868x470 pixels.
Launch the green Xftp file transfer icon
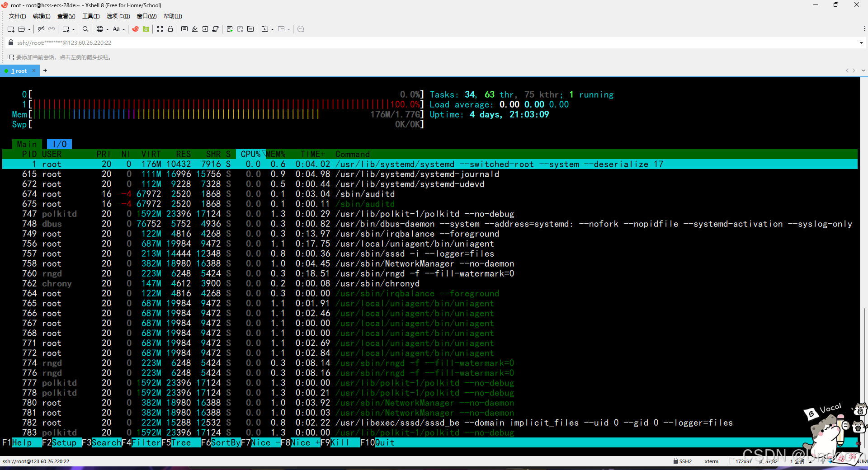(x=146, y=29)
